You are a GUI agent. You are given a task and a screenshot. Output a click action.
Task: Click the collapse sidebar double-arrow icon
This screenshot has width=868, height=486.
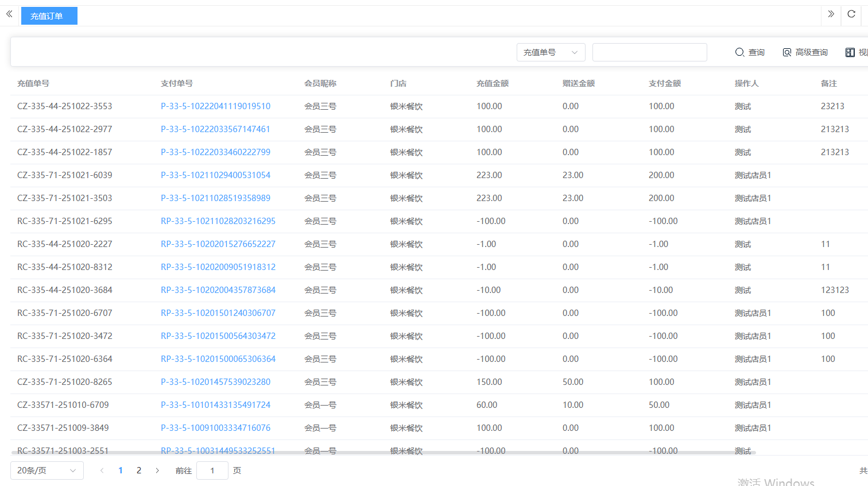9,14
